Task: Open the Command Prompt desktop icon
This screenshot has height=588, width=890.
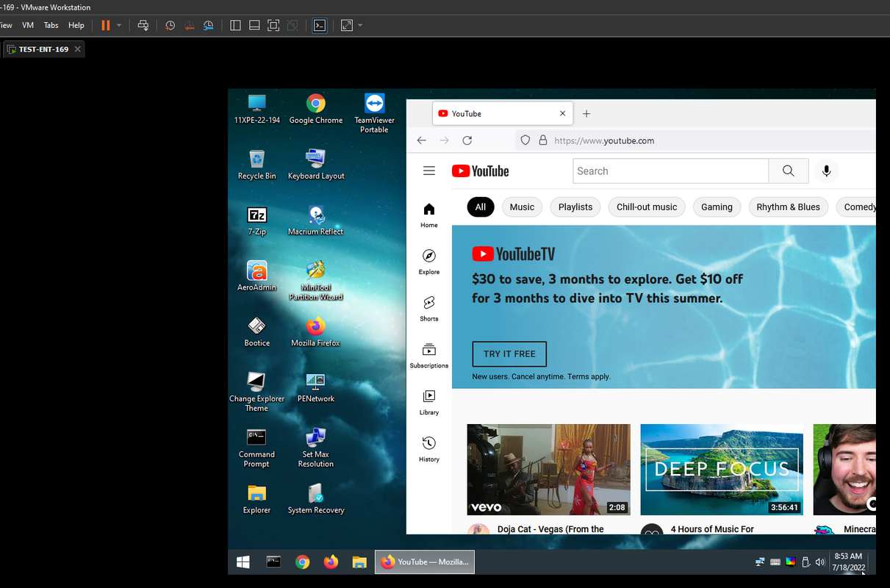Action: (256, 448)
